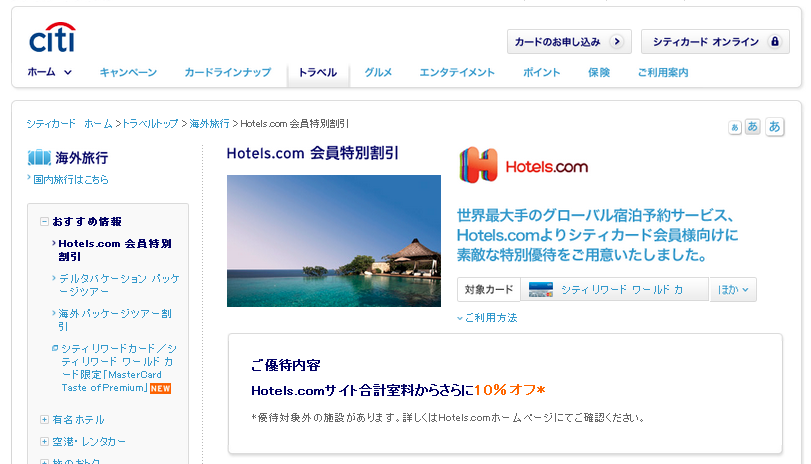
Task: Open Hotels.com 会員特別割引 sidebar link
Action: [x=114, y=250]
